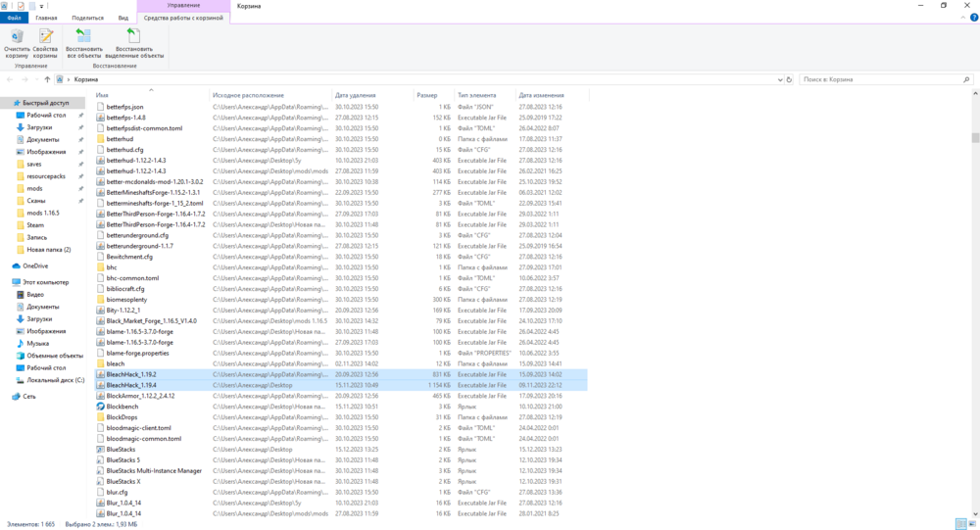Switch to the Главная ribbon tab

point(46,18)
